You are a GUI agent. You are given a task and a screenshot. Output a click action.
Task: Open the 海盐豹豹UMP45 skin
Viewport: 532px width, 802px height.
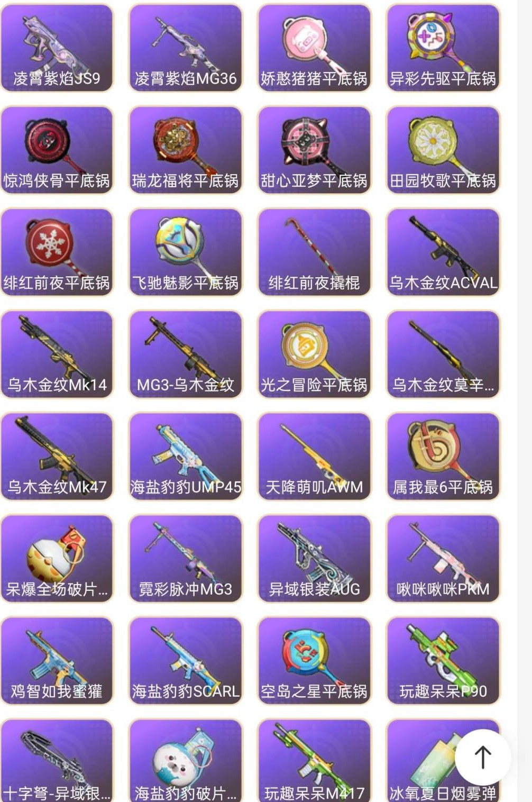pyautogui.click(x=186, y=457)
